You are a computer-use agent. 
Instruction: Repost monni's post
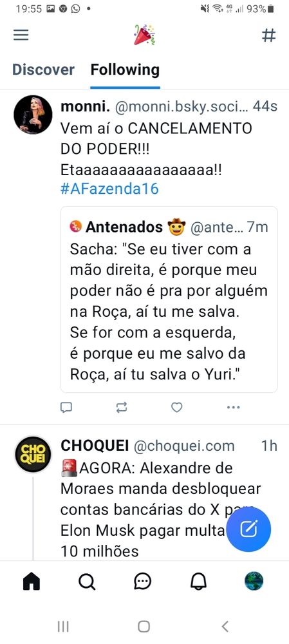[x=122, y=407]
